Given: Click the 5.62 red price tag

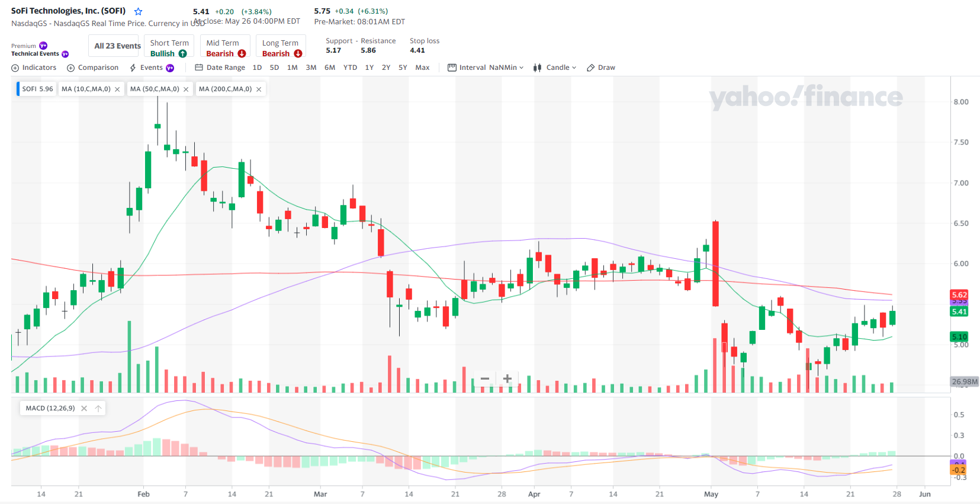Looking at the screenshot, I should tap(959, 295).
